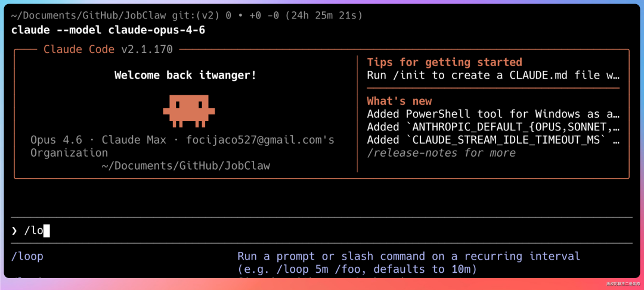The height and width of the screenshot is (290, 644).
Task: Click the text cursor block after /lo
Action: click(x=47, y=231)
